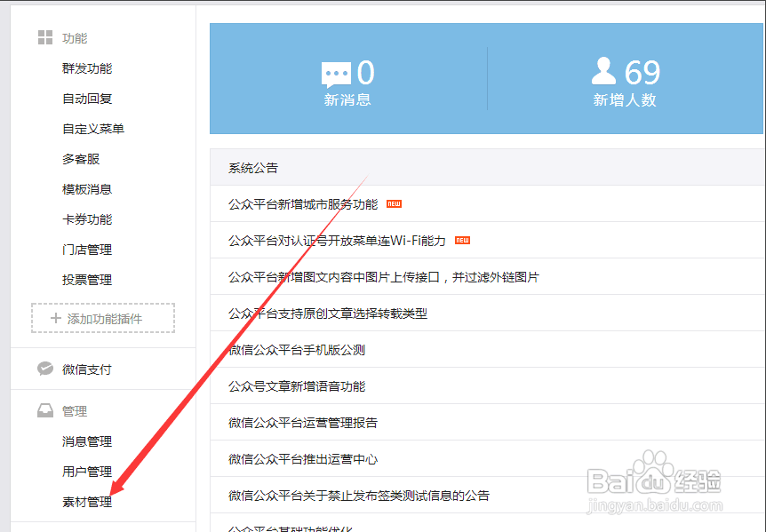Click the wallet icon next to 微信支付
This screenshot has height=532, width=766.
coord(44,368)
